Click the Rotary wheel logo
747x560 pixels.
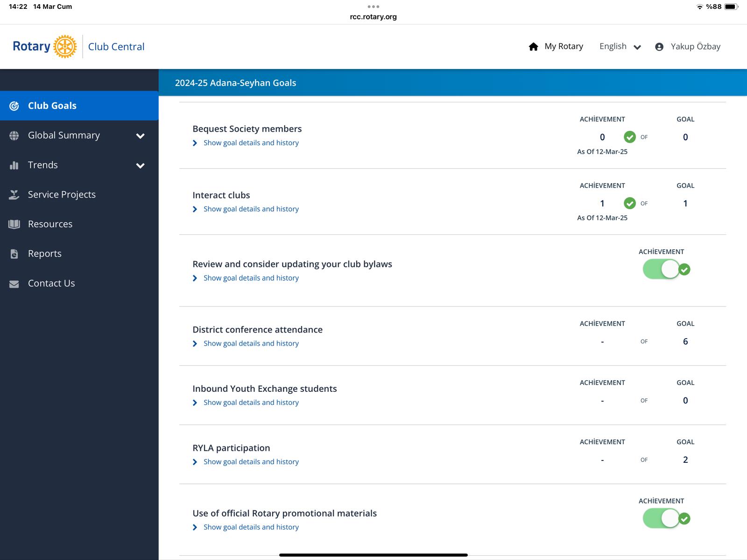tap(65, 46)
